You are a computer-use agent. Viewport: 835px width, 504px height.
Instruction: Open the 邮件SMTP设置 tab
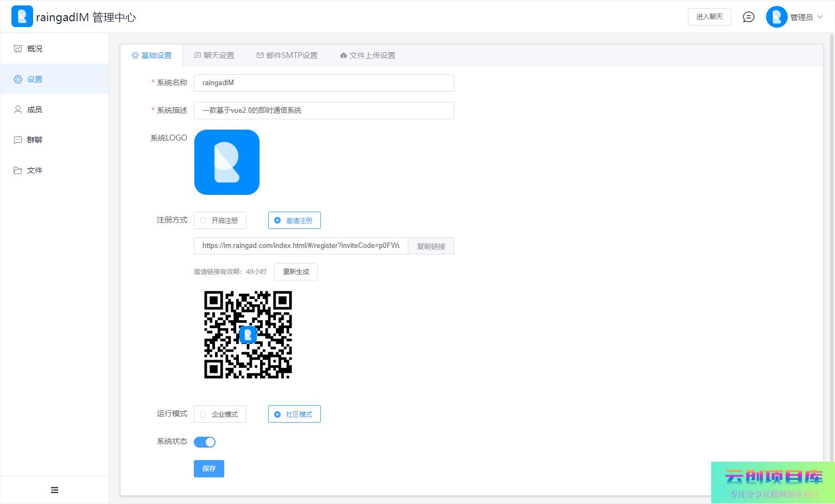[x=287, y=55]
